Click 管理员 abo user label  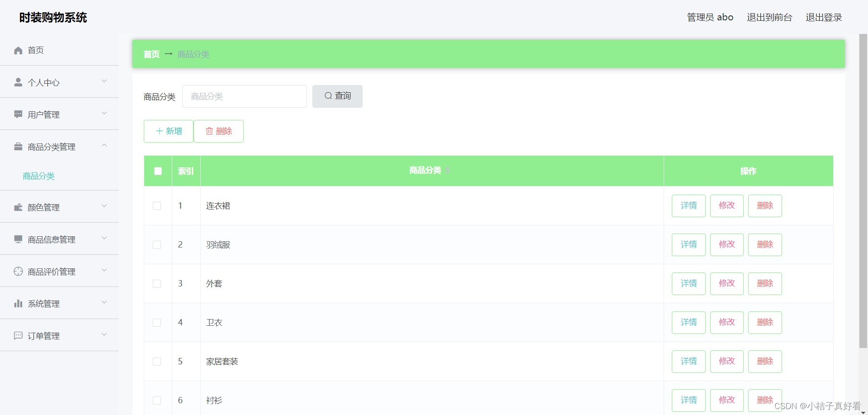pyautogui.click(x=710, y=17)
